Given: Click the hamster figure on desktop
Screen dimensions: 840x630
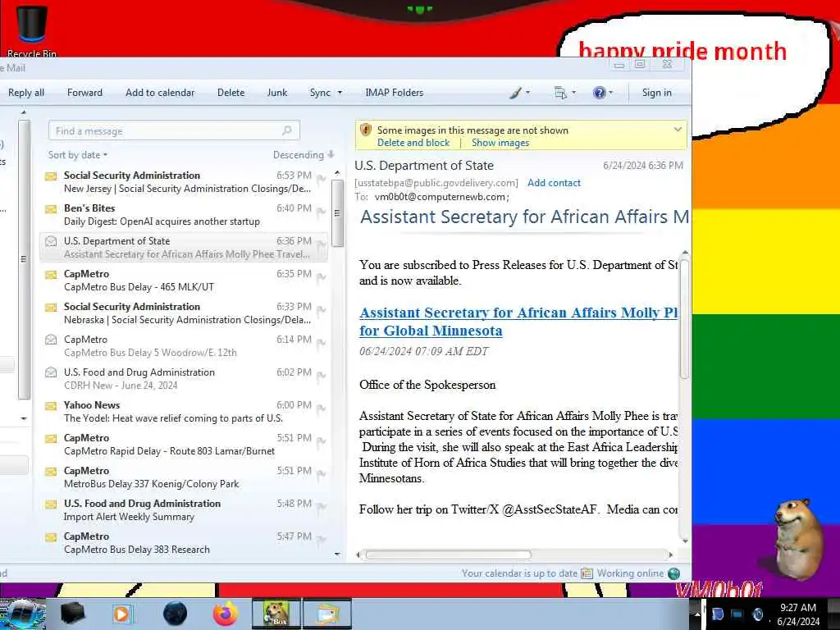Looking at the screenshot, I should coord(798,538).
